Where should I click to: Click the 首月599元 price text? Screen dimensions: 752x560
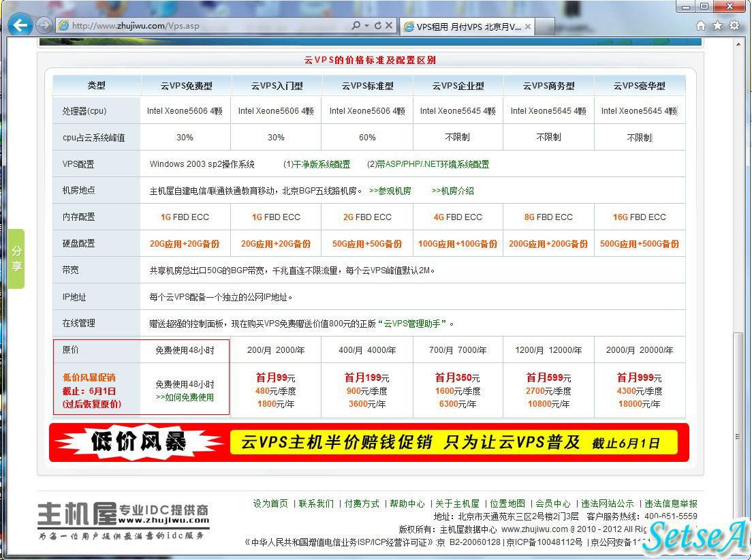pyautogui.click(x=548, y=377)
